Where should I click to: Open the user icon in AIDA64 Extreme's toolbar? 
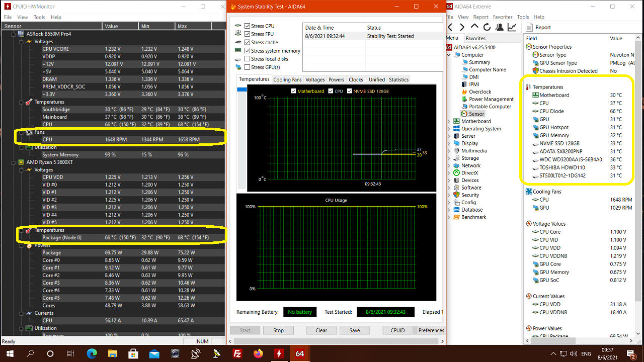(499, 27)
